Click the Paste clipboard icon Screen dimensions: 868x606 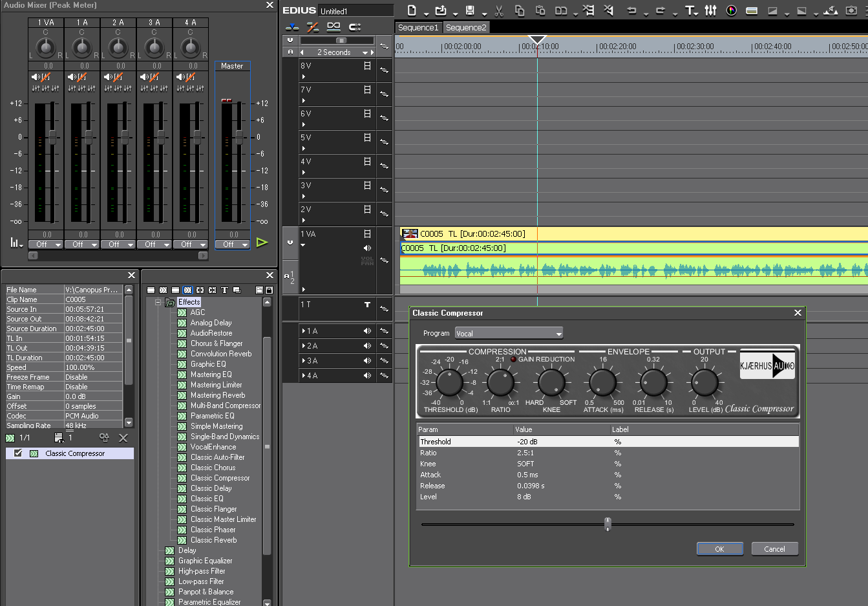pos(540,10)
